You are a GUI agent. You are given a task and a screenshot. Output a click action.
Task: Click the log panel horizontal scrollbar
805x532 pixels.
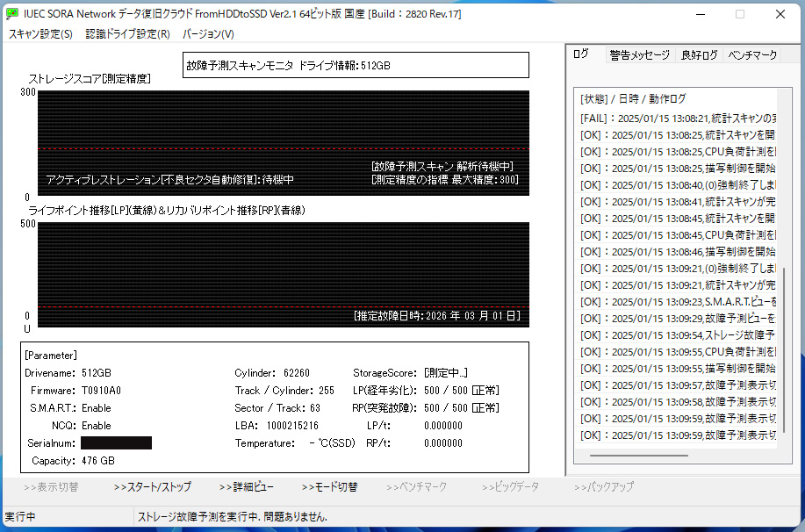point(639,455)
